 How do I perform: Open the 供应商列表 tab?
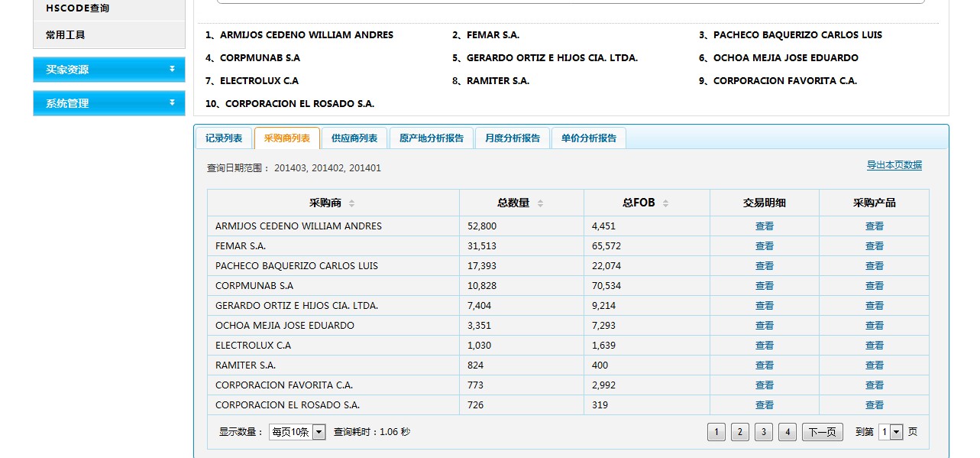354,138
